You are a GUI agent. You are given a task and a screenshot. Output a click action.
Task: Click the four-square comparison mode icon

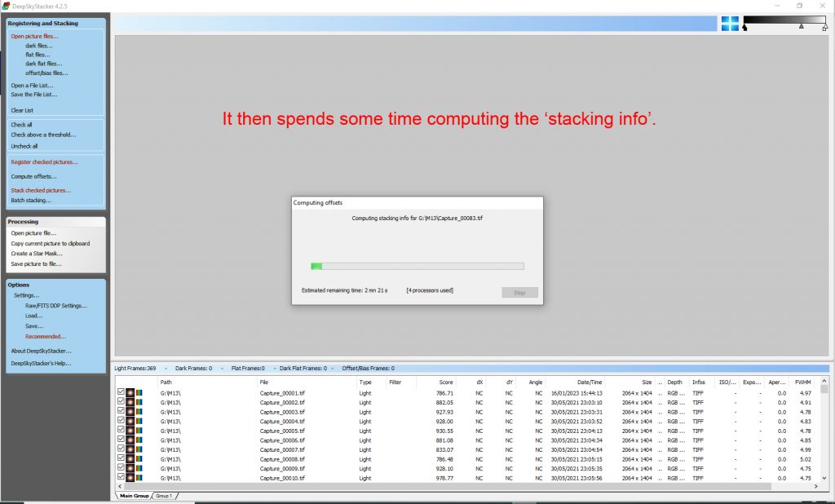730,24
